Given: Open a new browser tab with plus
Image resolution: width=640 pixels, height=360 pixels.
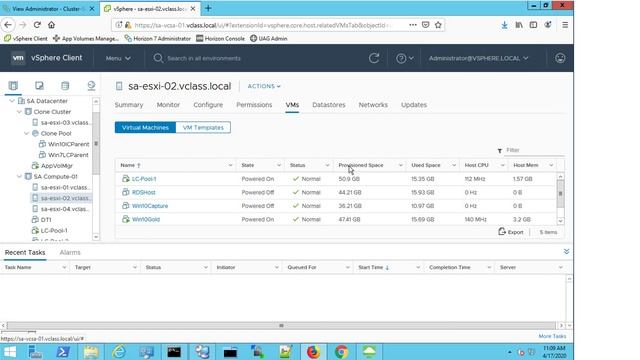Looking at the screenshot, I should click(x=208, y=8).
